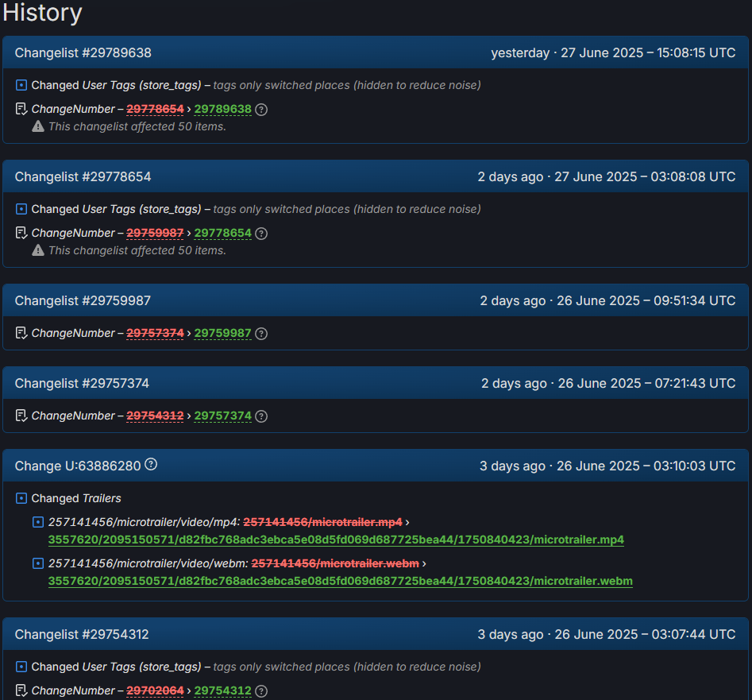This screenshot has width=752, height=700.
Task: Open the new green microtrailer.mp4 link
Action: pos(336,540)
